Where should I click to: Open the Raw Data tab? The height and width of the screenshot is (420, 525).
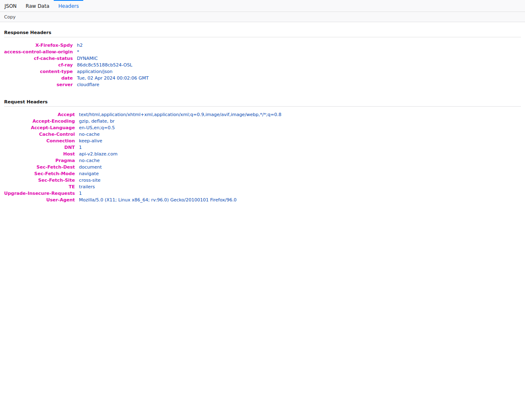pos(37,6)
